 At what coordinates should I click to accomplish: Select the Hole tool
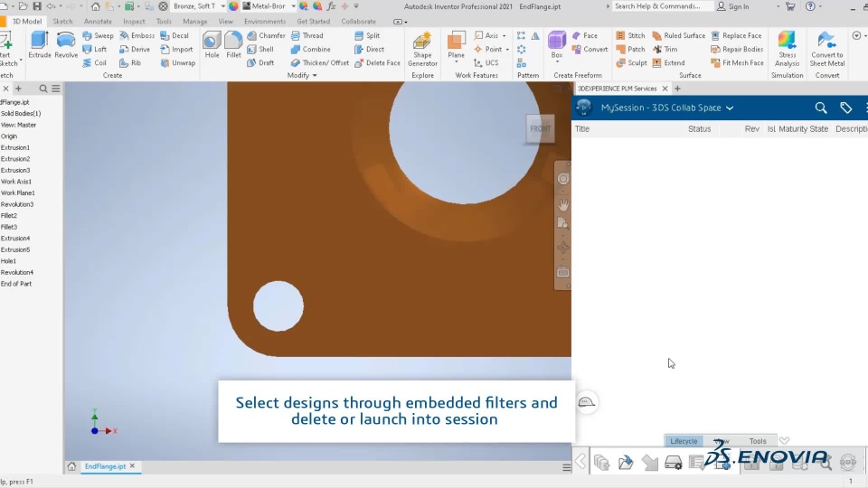tap(212, 45)
